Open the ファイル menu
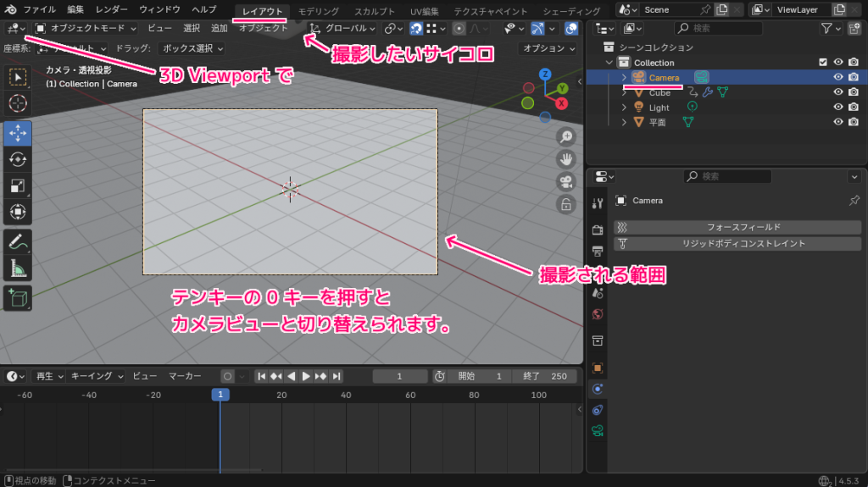Screen dimensions: 868x487 pos(39,9)
